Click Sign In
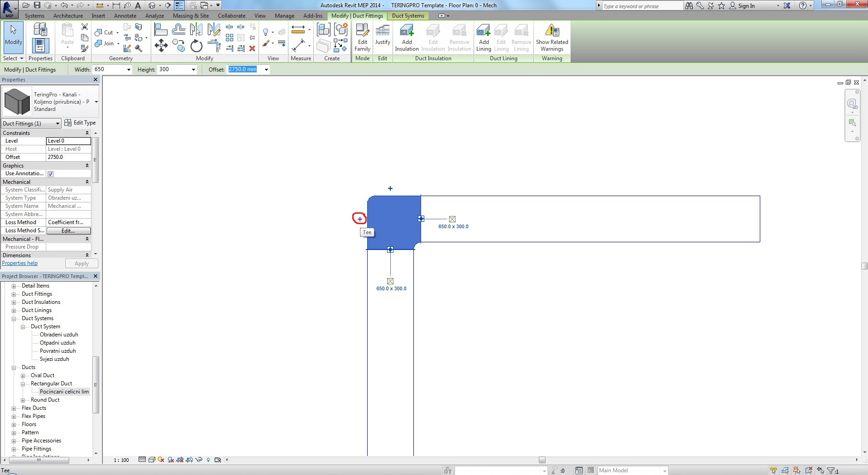This screenshot has width=868, height=475. click(x=746, y=6)
